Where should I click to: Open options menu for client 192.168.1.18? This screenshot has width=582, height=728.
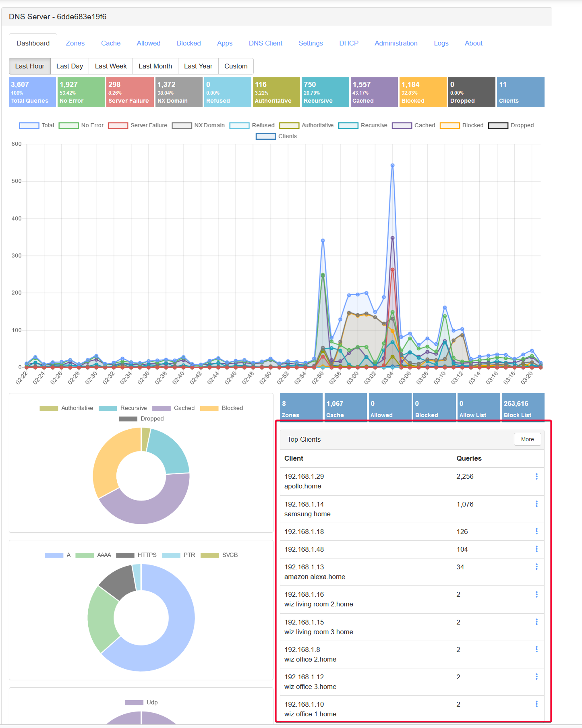[x=536, y=531]
